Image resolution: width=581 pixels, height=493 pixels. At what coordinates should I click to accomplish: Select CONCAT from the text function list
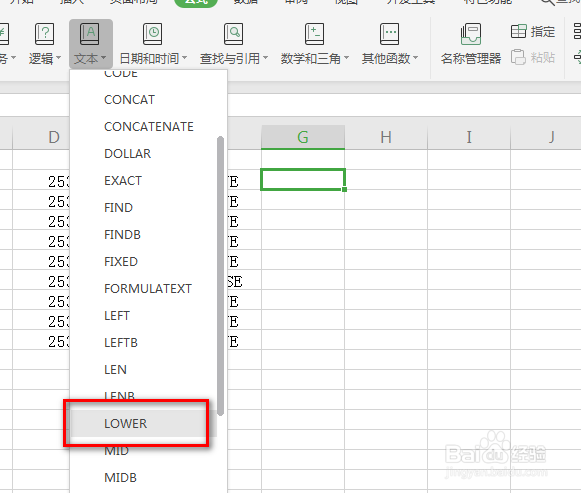pos(129,100)
